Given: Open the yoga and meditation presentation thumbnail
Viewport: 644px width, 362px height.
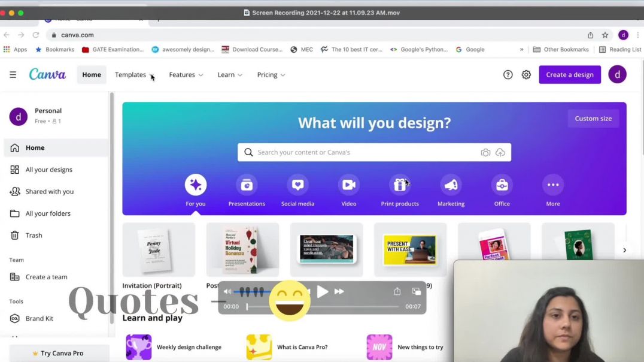Looking at the screenshot, I should coord(326,250).
